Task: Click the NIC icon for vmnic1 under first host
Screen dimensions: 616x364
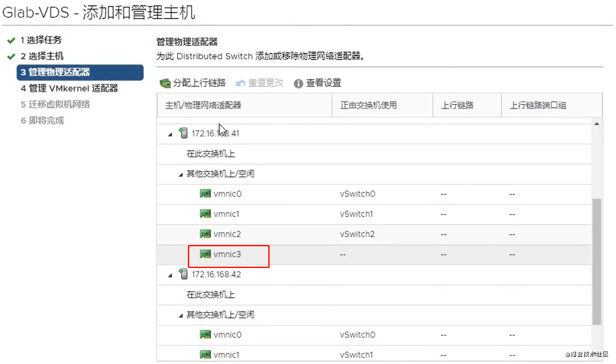Action: point(205,214)
